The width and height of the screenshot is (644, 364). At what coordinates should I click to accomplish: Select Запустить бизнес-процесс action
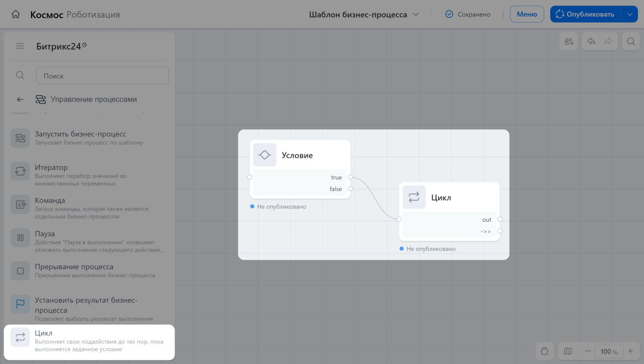point(89,138)
